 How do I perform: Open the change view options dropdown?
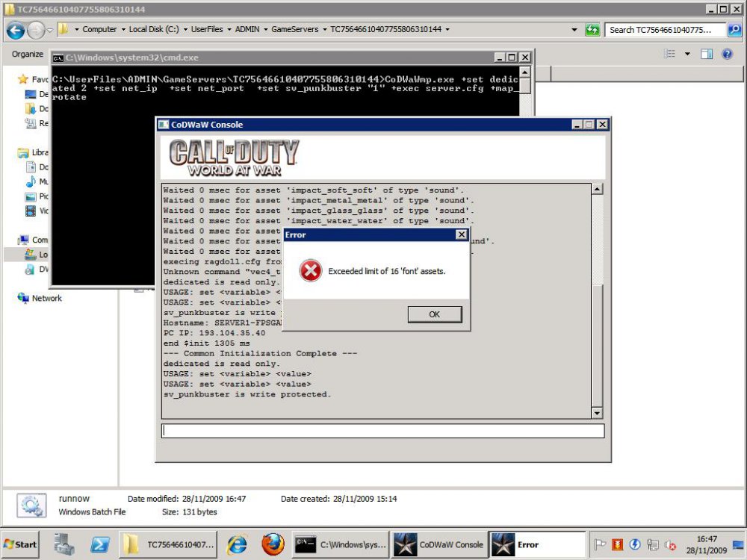pyautogui.click(x=687, y=54)
